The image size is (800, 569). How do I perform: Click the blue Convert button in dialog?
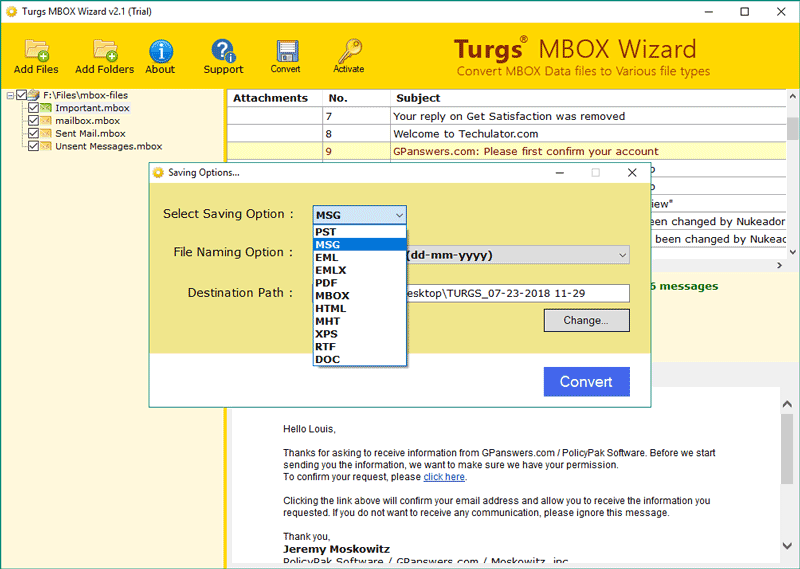(586, 382)
